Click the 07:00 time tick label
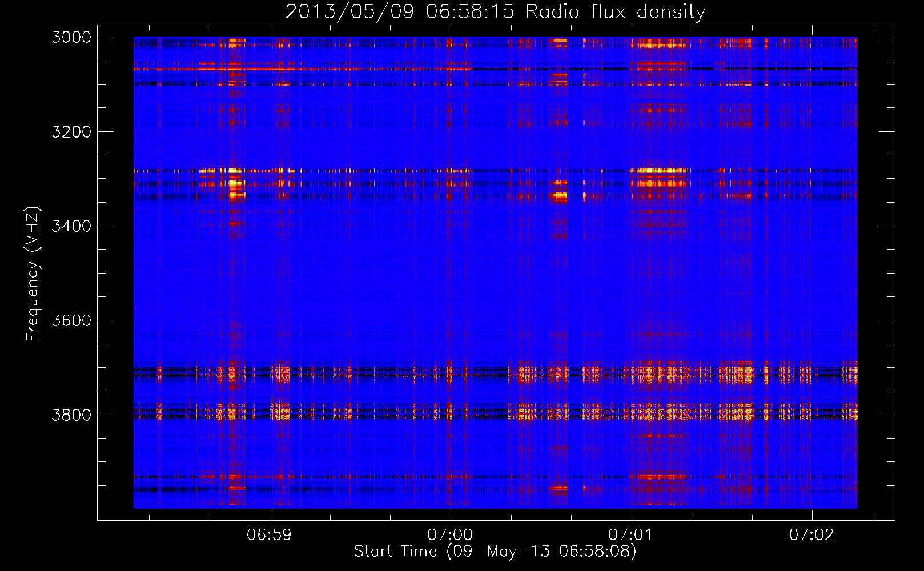The width and height of the screenshot is (924, 571). tap(450, 534)
